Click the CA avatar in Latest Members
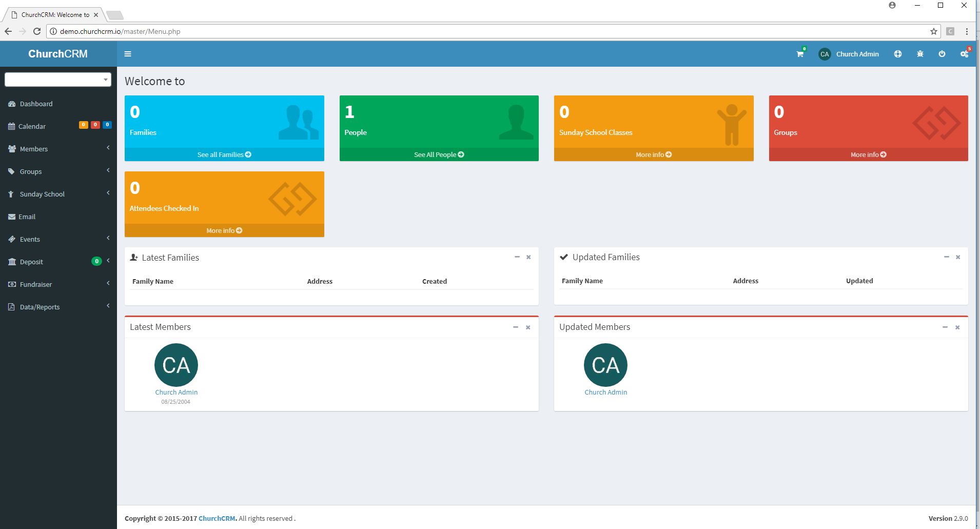 pyautogui.click(x=176, y=365)
